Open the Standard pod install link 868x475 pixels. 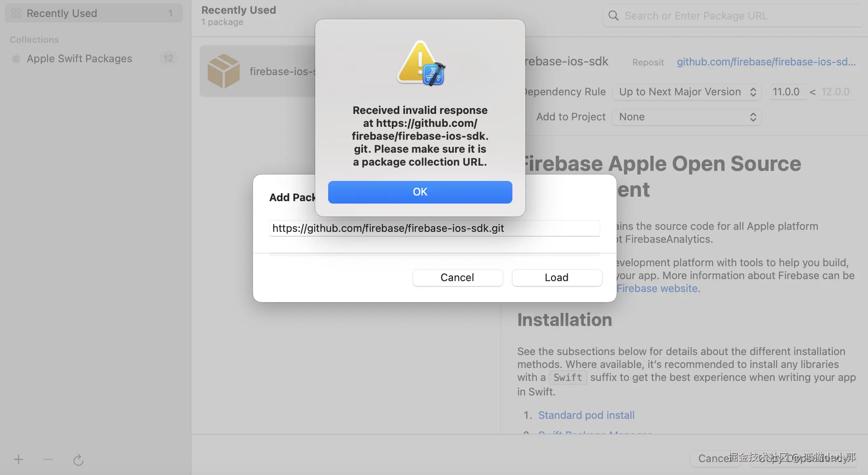coord(586,415)
